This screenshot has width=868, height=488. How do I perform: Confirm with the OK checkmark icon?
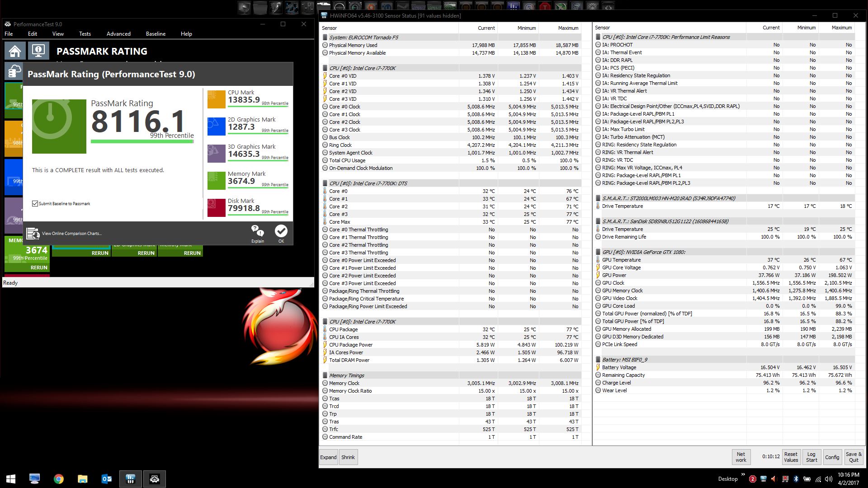click(x=281, y=234)
